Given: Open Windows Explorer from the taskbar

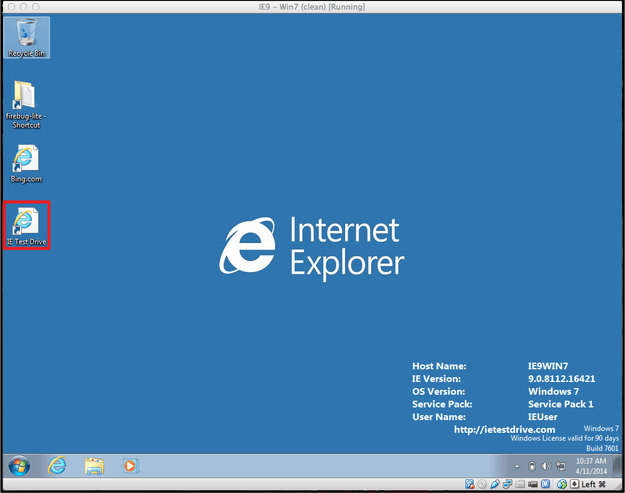Looking at the screenshot, I should [94, 466].
